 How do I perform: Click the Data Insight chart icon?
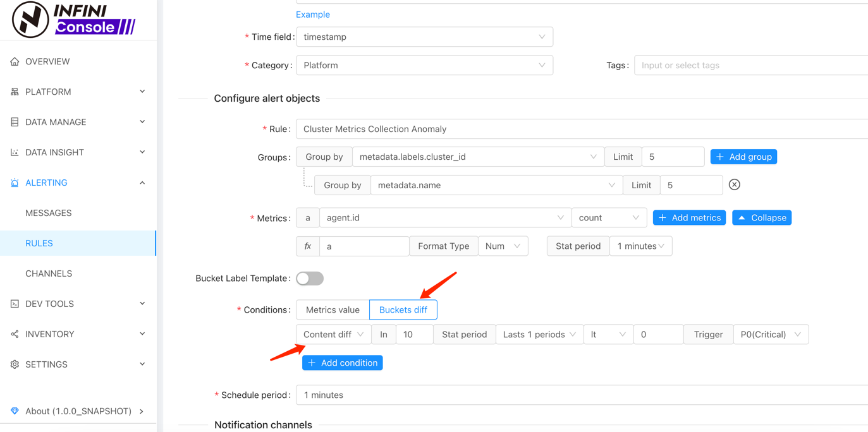(15, 152)
